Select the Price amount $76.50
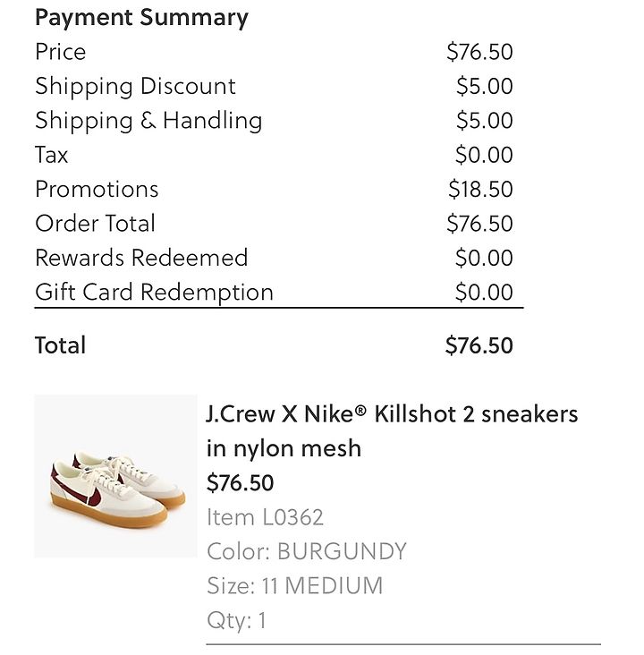The image size is (644, 655). tap(479, 52)
